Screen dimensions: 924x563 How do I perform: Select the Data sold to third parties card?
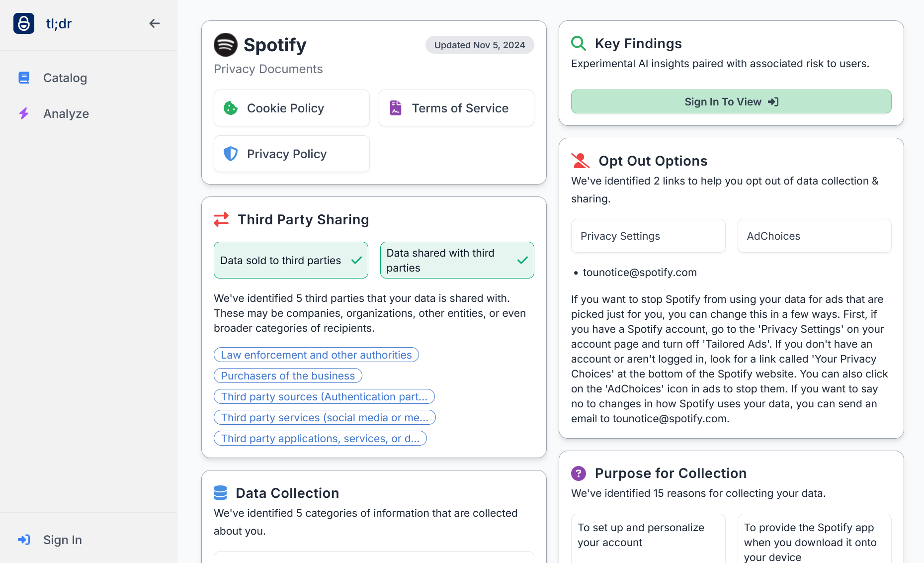click(291, 260)
